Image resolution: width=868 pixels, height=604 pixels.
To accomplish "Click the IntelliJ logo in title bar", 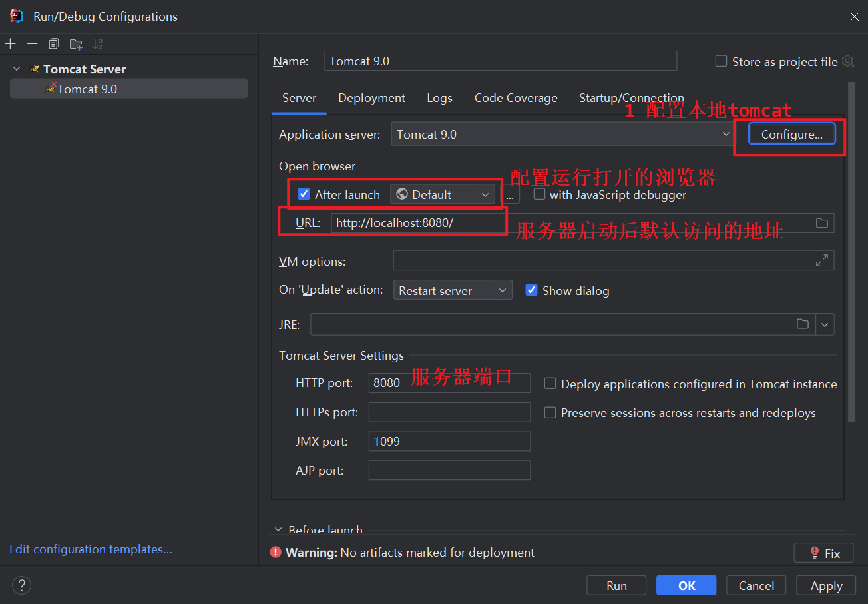I will tap(17, 16).
